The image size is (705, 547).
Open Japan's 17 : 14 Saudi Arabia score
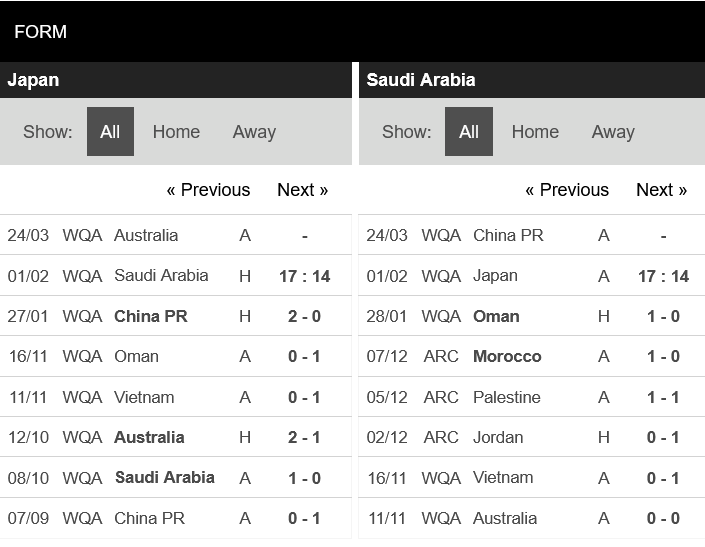304,276
